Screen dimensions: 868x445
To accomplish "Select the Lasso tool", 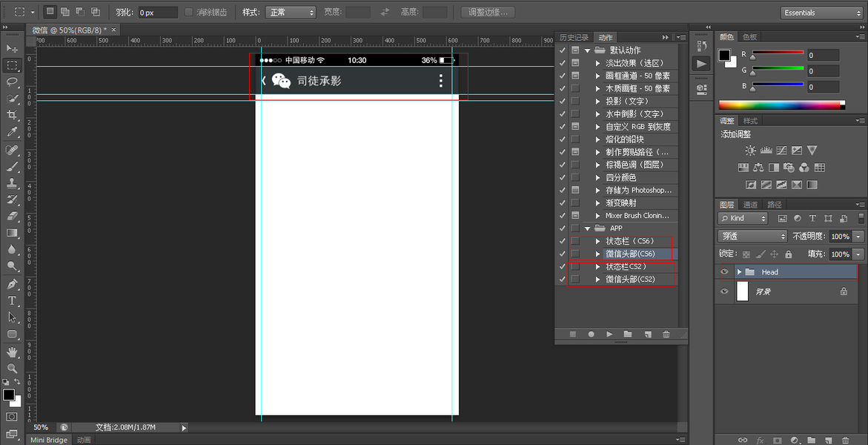I will (x=12, y=82).
